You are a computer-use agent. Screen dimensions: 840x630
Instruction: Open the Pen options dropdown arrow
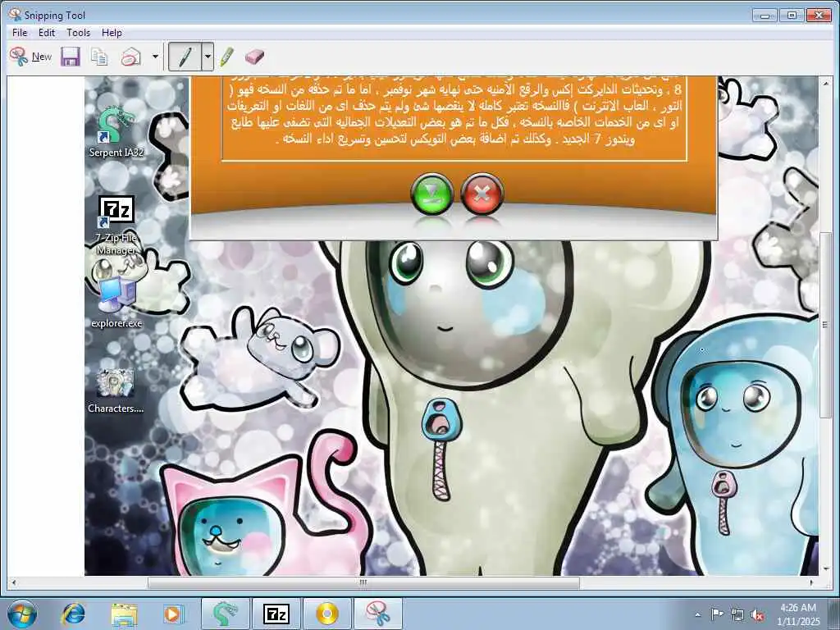click(208, 57)
